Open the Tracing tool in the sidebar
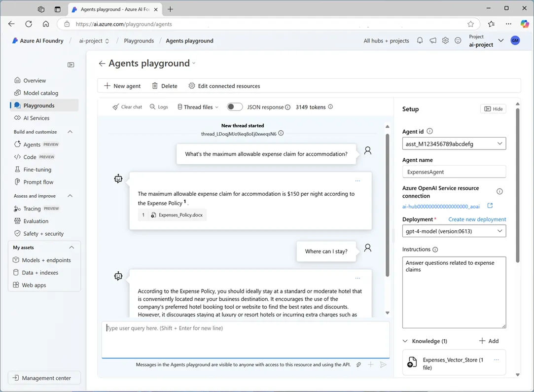This screenshot has width=534, height=392. click(x=31, y=208)
